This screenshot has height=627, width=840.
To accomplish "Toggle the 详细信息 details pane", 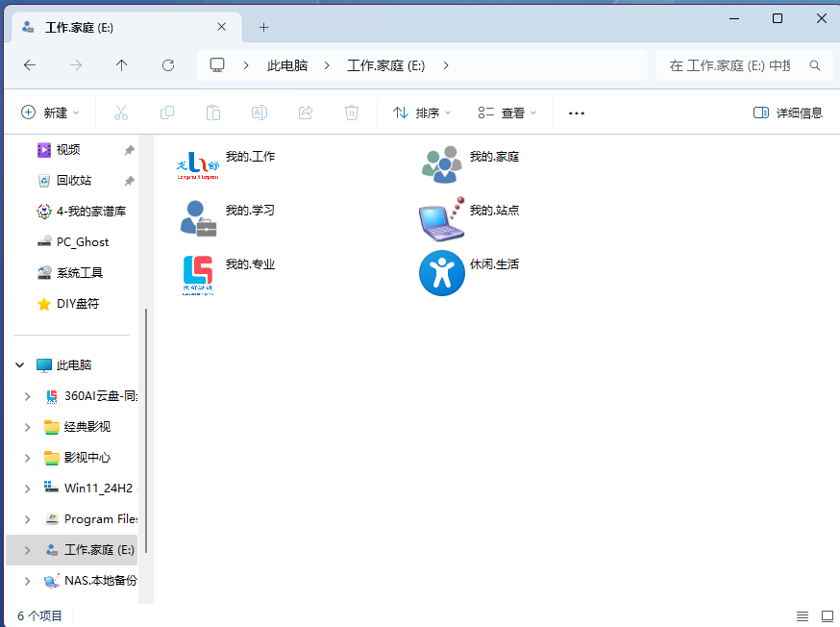I will [x=788, y=113].
